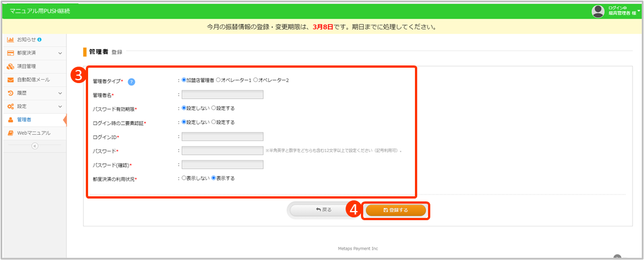Click the user avatar icon at top right

pyautogui.click(x=597, y=11)
